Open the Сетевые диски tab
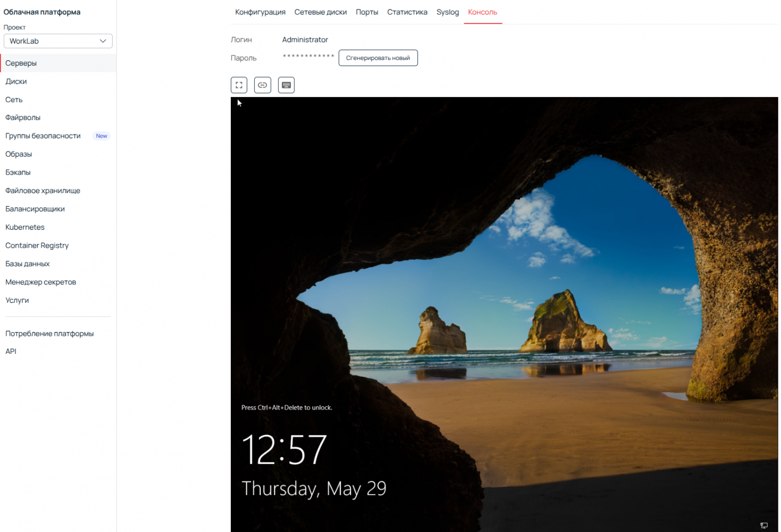Image resolution: width=781 pixels, height=532 pixels. click(320, 12)
